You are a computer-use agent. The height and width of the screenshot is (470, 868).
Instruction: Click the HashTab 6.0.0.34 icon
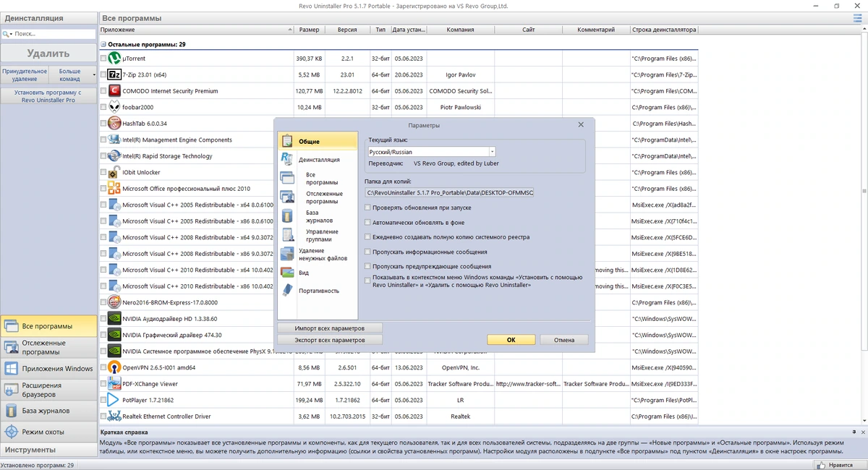tap(114, 123)
